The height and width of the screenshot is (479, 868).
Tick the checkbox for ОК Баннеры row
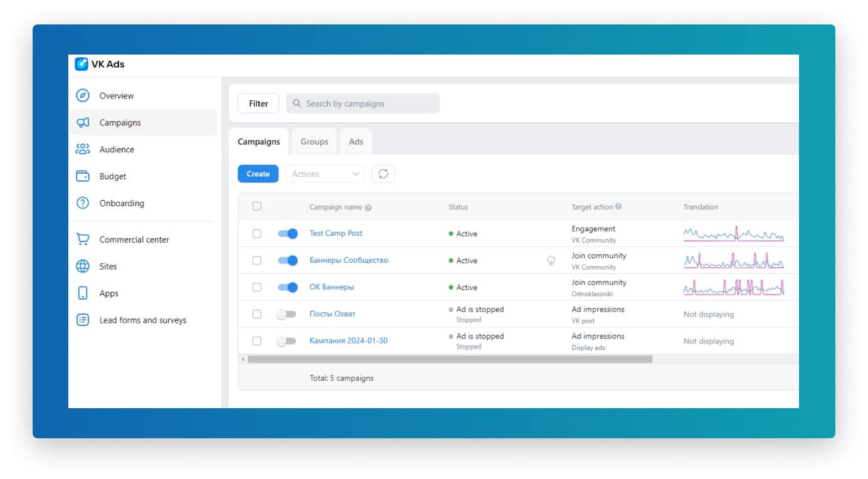click(257, 288)
